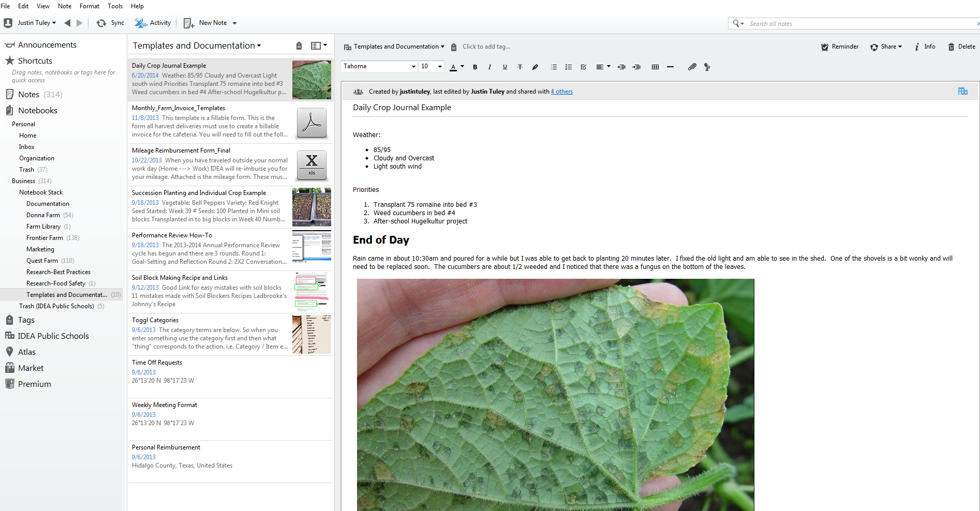Click the '4 others' shared link
Viewport: 980px width, 511px height.
(x=562, y=92)
